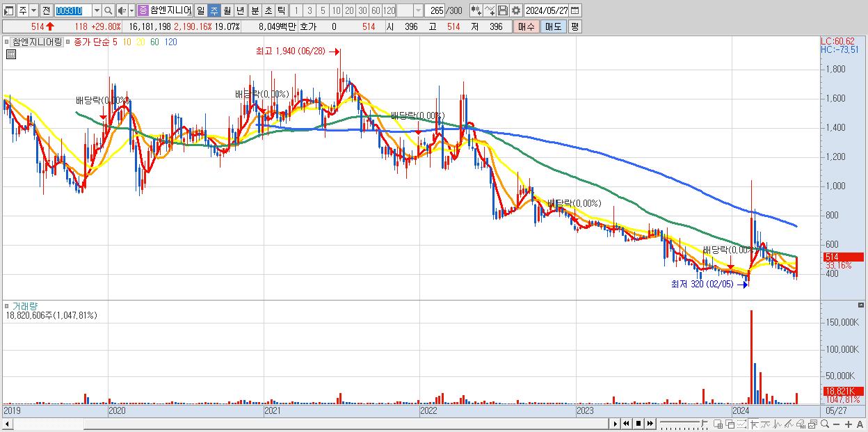Click the 최저 320 (02/05) label
Viewport: 868px width, 432px height.
pos(703,284)
